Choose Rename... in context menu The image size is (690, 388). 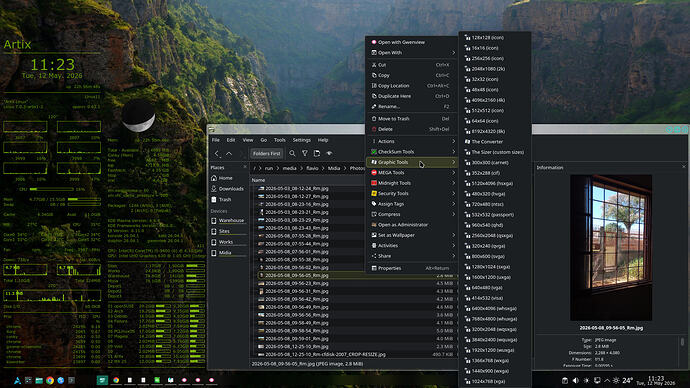412,106
